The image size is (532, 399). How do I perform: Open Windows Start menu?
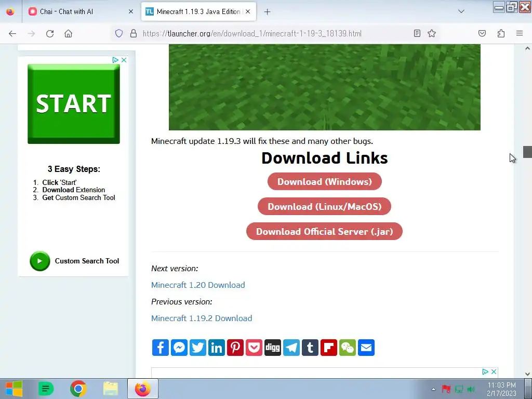pos(14,389)
